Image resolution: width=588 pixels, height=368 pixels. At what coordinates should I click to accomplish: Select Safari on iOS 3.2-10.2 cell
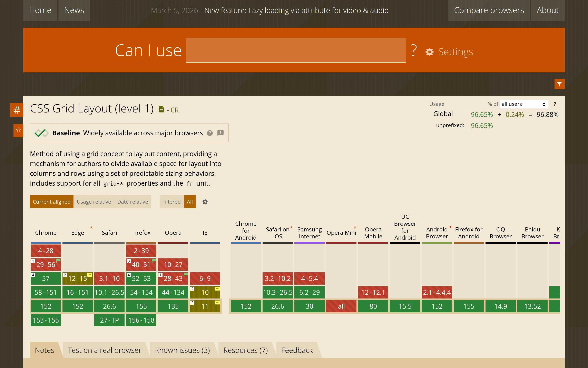[x=277, y=278]
